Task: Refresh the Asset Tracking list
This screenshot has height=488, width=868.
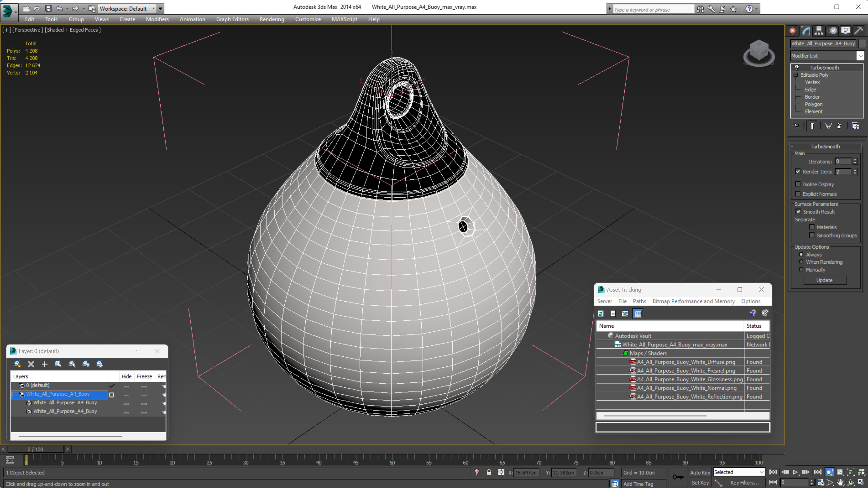Action: click(601, 313)
